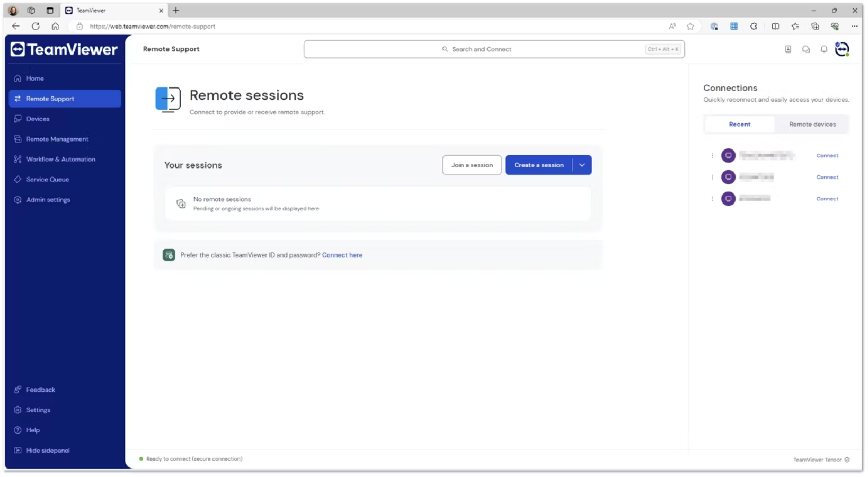Click the TeamViewer logo in sidebar

point(64,49)
